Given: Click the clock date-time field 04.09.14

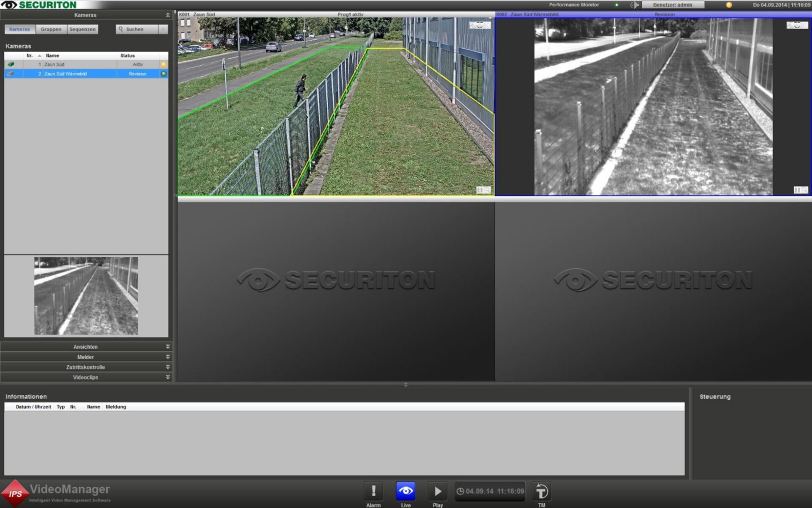Looking at the screenshot, I should coord(490,491).
